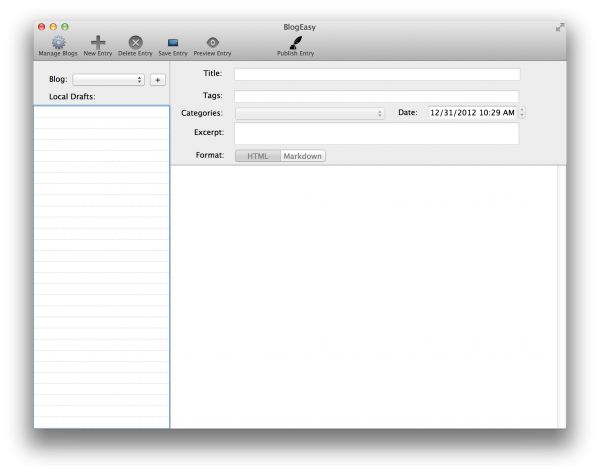Select Markdown format segment
600x475 pixels.
[x=303, y=156]
